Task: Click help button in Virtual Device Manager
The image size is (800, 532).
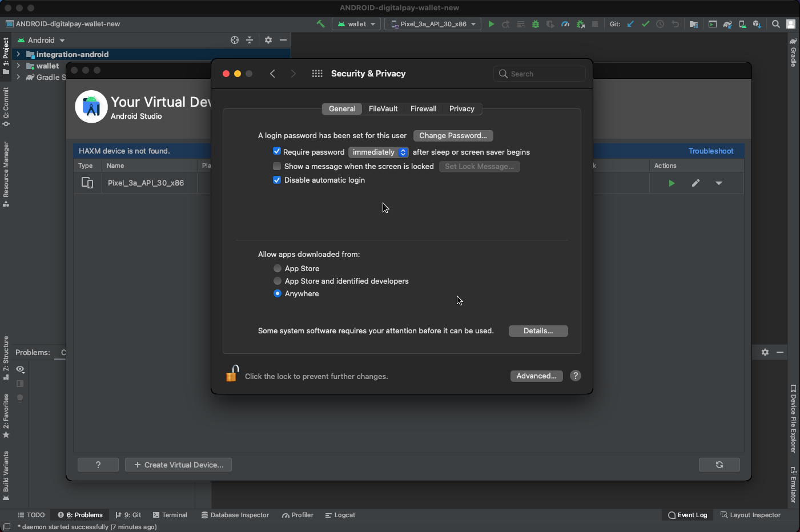Action: [98, 465]
